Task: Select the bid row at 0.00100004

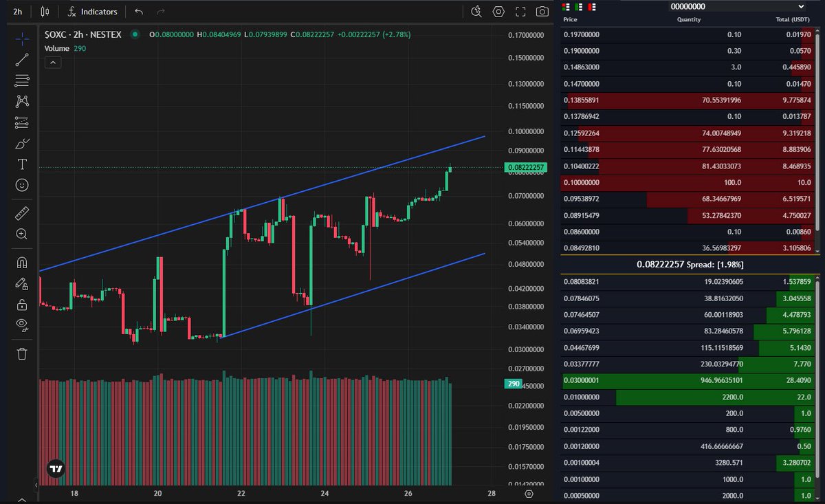Action: (x=687, y=463)
